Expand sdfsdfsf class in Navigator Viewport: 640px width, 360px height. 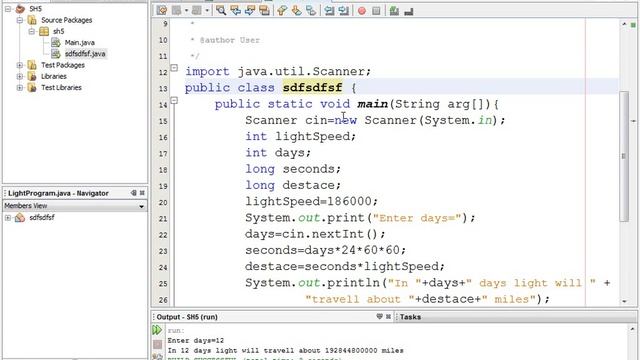pos(8,218)
